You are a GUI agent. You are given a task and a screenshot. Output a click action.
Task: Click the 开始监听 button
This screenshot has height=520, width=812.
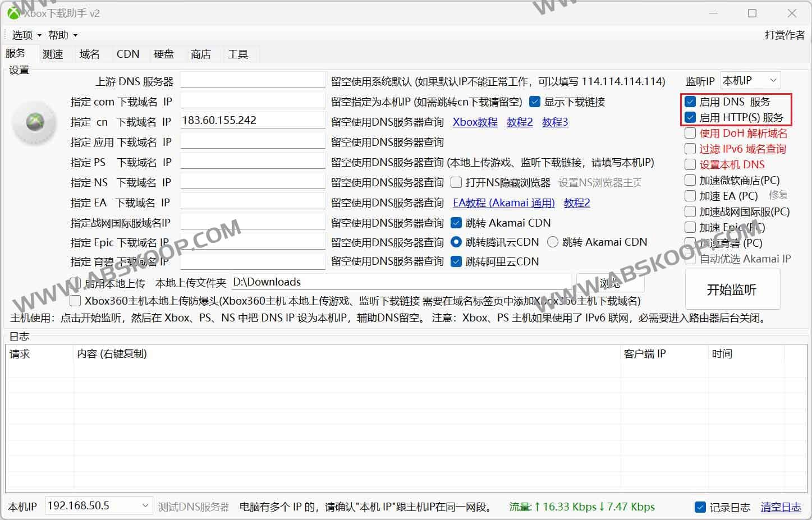point(732,289)
